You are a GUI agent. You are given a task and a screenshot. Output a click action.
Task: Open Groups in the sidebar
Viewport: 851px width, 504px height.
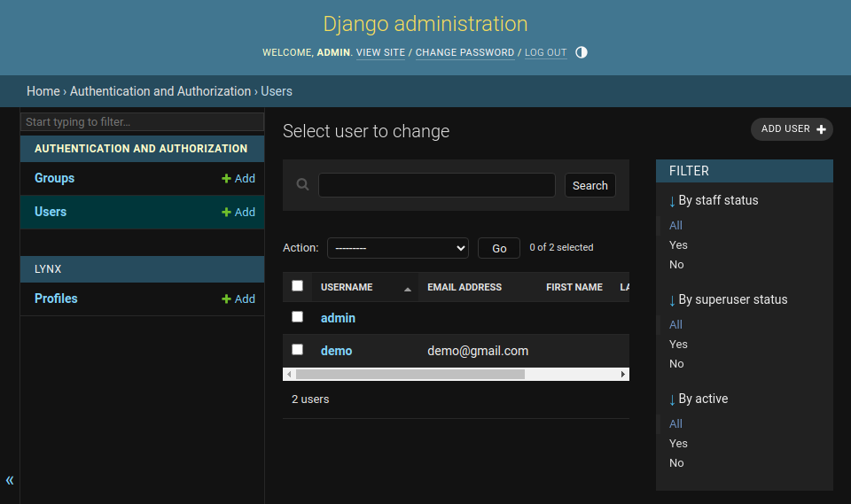54,178
